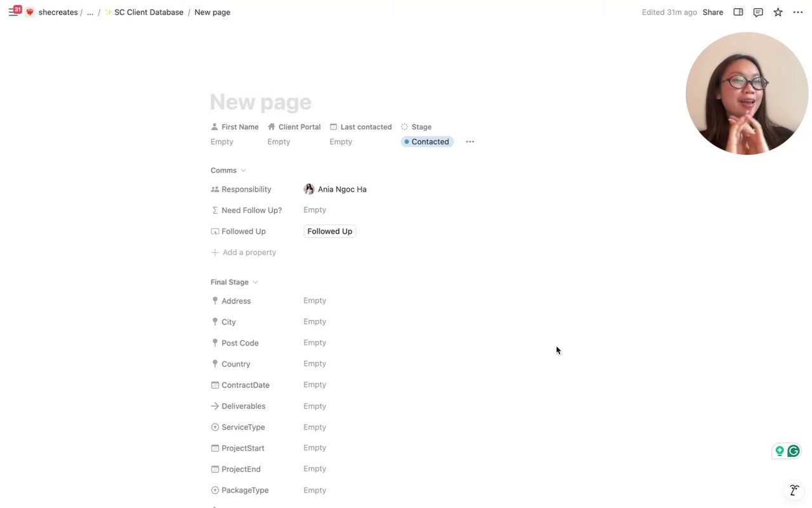Click Add a property

(244, 252)
